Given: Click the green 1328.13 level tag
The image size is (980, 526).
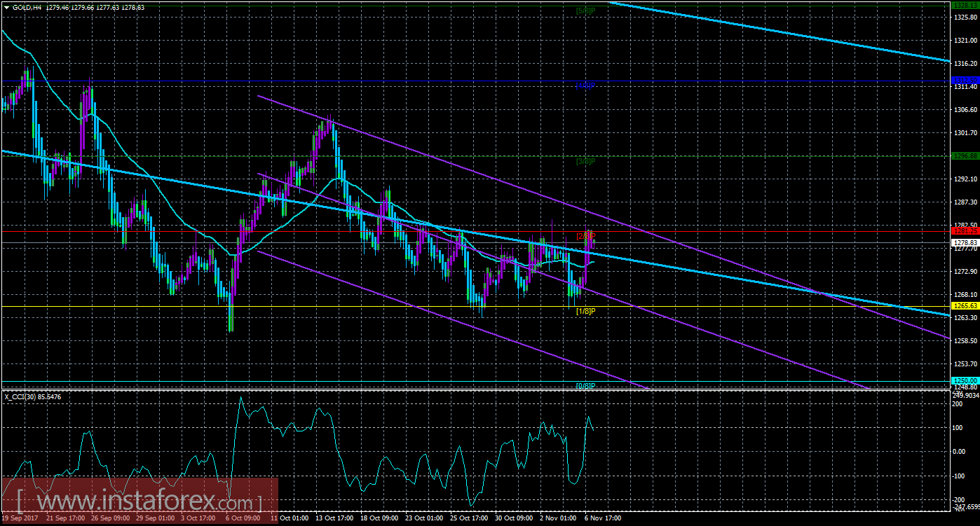Looking at the screenshot, I should [965, 5].
